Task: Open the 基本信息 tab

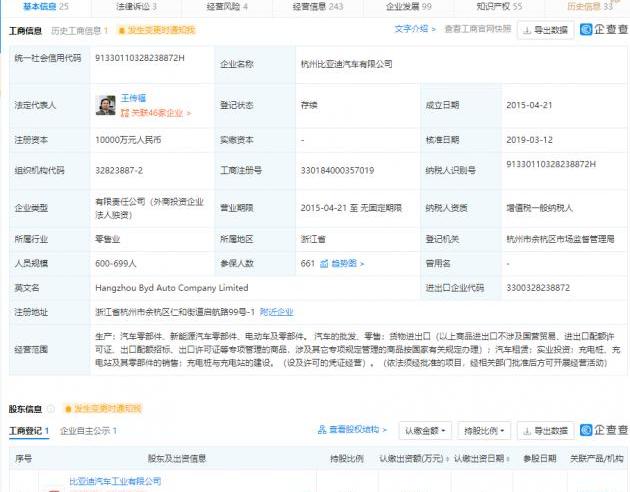Action: coord(46,6)
